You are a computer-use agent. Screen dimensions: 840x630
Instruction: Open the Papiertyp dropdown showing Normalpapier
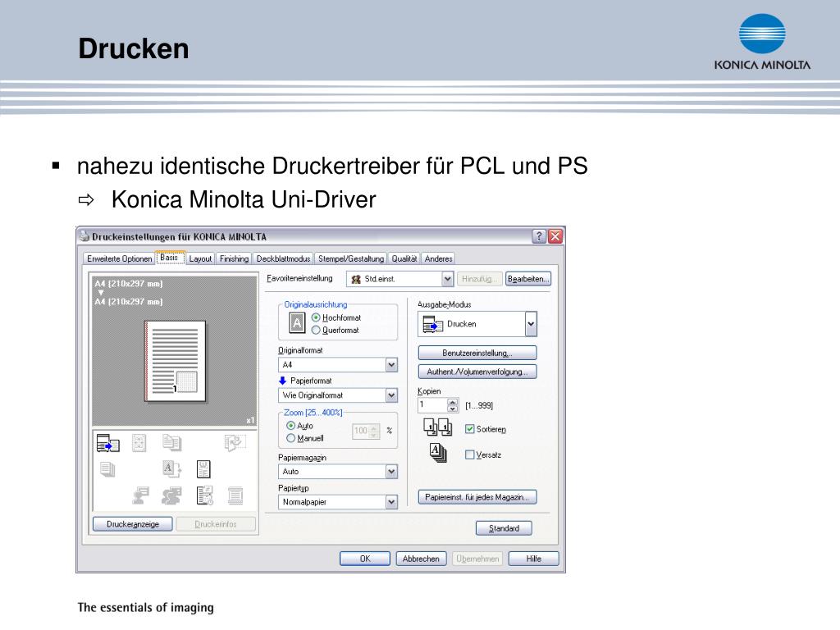(x=337, y=502)
